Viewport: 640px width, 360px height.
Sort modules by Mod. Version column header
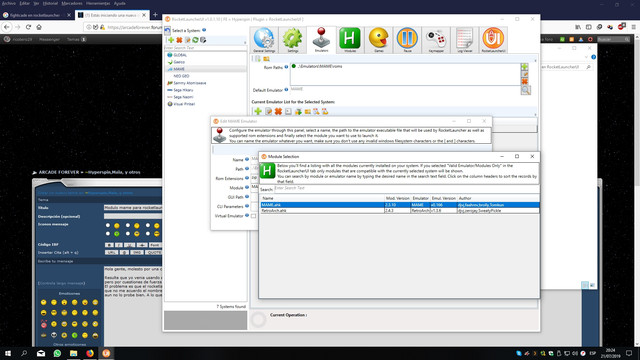click(x=398, y=198)
